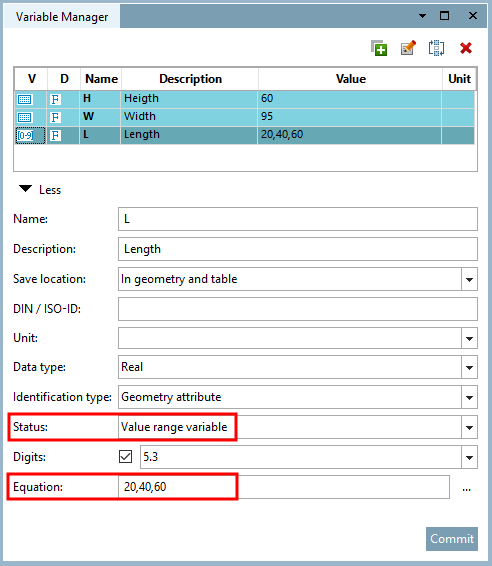Viewport: 492px width, 566px height.
Task: Click the DIN / ISO-ID input field
Action: click(298, 309)
